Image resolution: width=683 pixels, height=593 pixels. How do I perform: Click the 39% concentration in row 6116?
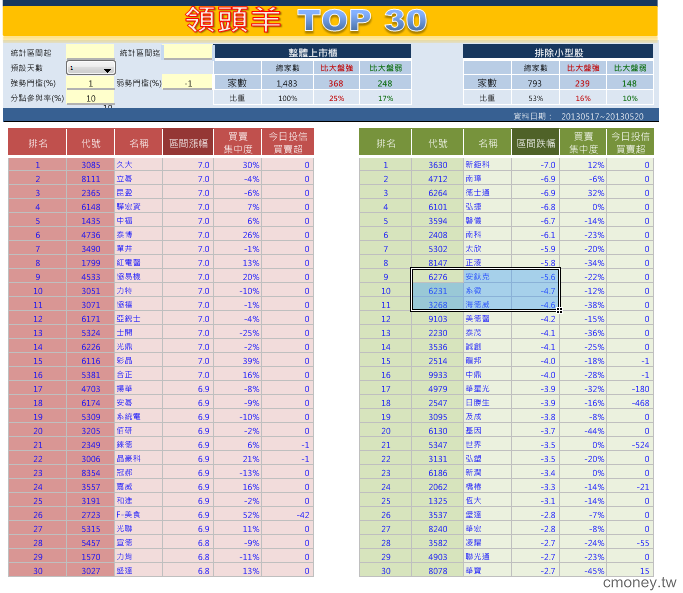click(x=238, y=361)
